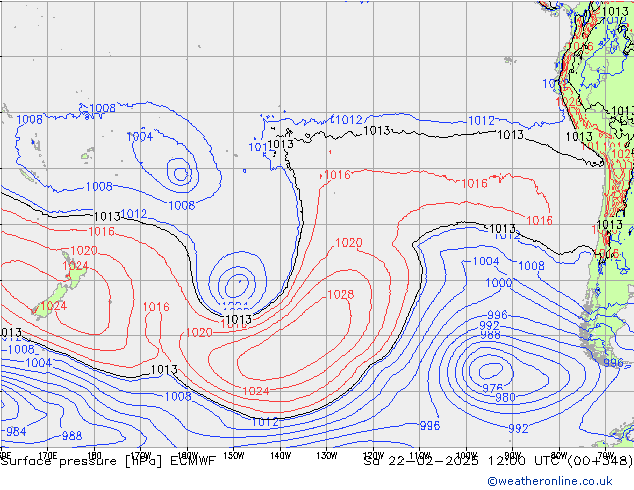Select the 976 low-pressure centre label

[x=492, y=388]
